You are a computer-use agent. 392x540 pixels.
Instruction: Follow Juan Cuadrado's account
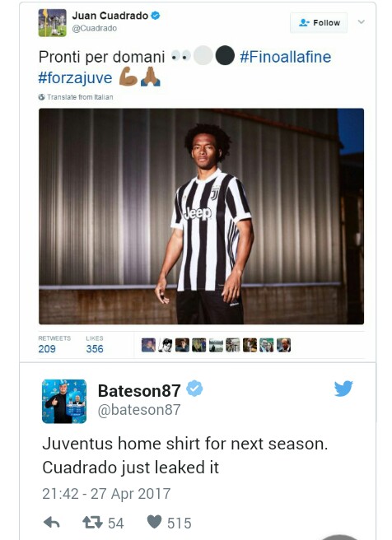319,23
